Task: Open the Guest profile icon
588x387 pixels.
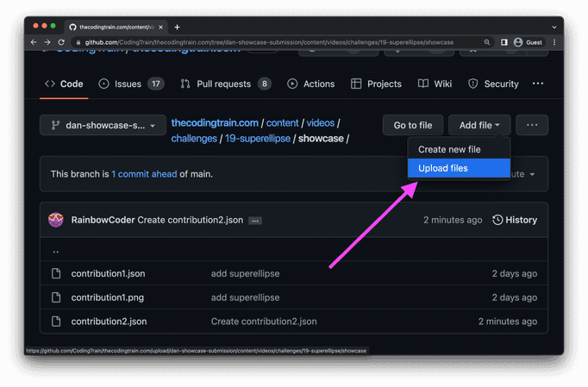Action: tap(518, 42)
